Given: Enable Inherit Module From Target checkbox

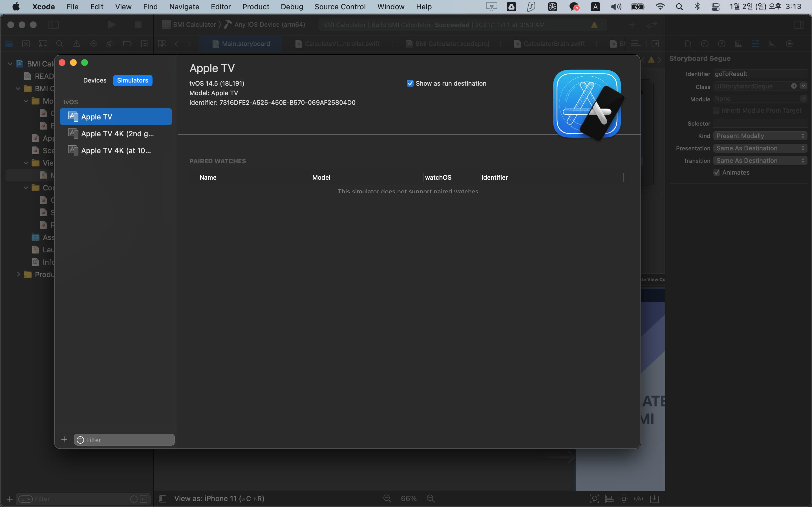Looking at the screenshot, I should [x=716, y=111].
